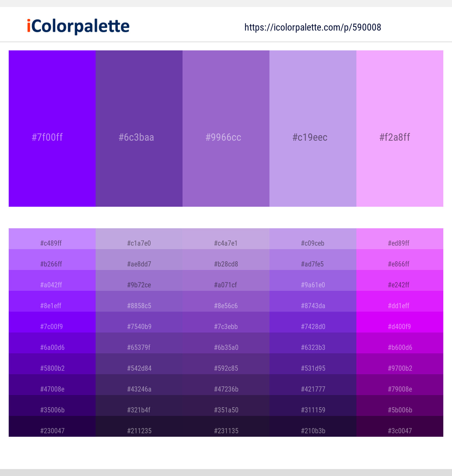
Task: Pick the #230047 darkest violet shade
Action: point(52,426)
